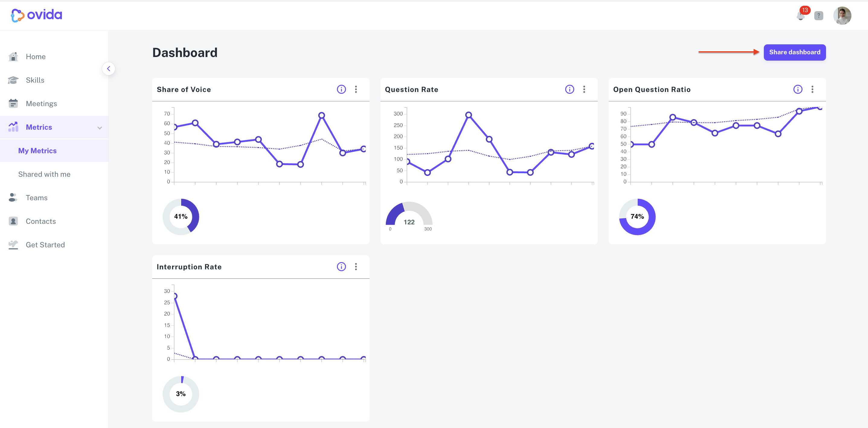The width and height of the screenshot is (868, 428).
Task: Click the Contacts person icon
Action: (13, 221)
